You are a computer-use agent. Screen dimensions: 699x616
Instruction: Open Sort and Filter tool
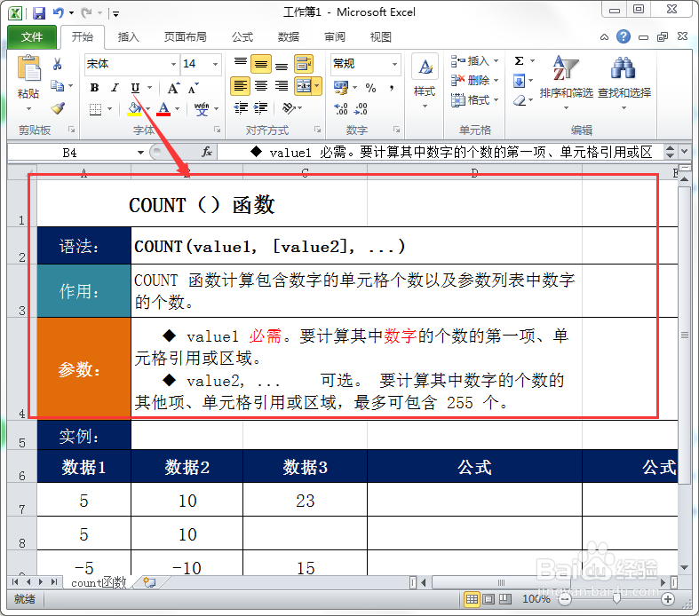[x=566, y=83]
